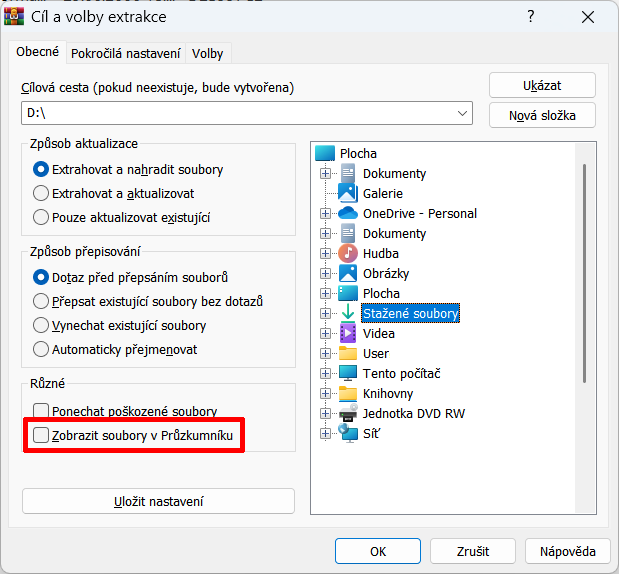Open the Volby tab
This screenshot has height=574, width=619.
[208, 54]
